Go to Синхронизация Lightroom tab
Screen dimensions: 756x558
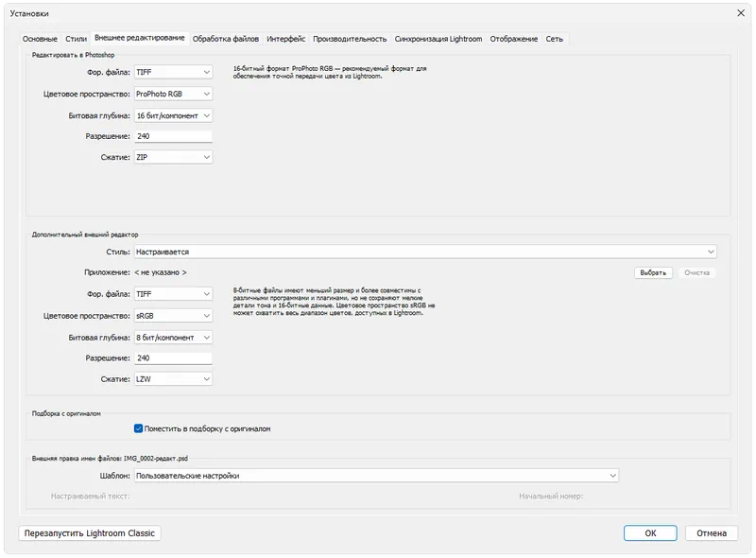438,39
